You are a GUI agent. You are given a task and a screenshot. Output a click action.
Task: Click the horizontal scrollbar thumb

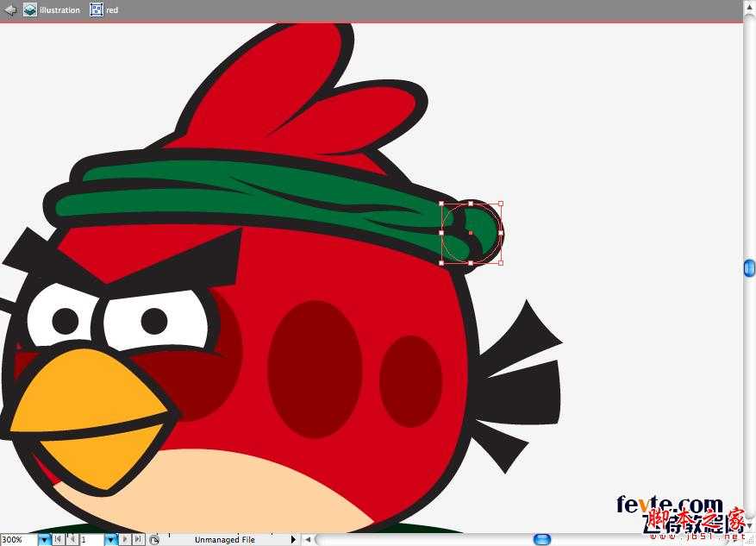(x=542, y=540)
